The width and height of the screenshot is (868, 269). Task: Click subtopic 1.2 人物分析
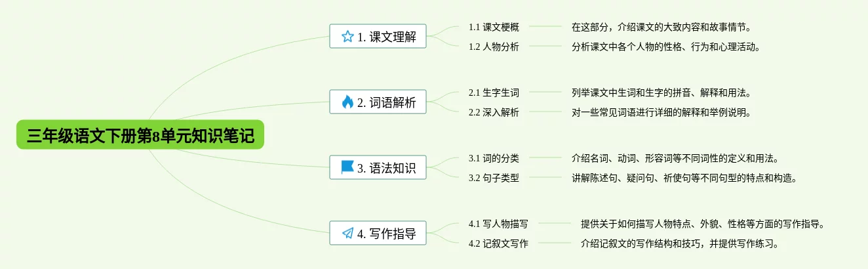[494, 47]
